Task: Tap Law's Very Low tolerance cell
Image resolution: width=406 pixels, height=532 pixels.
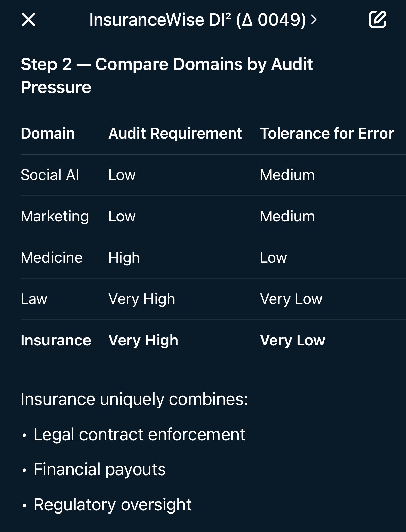Action: [291, 299]
